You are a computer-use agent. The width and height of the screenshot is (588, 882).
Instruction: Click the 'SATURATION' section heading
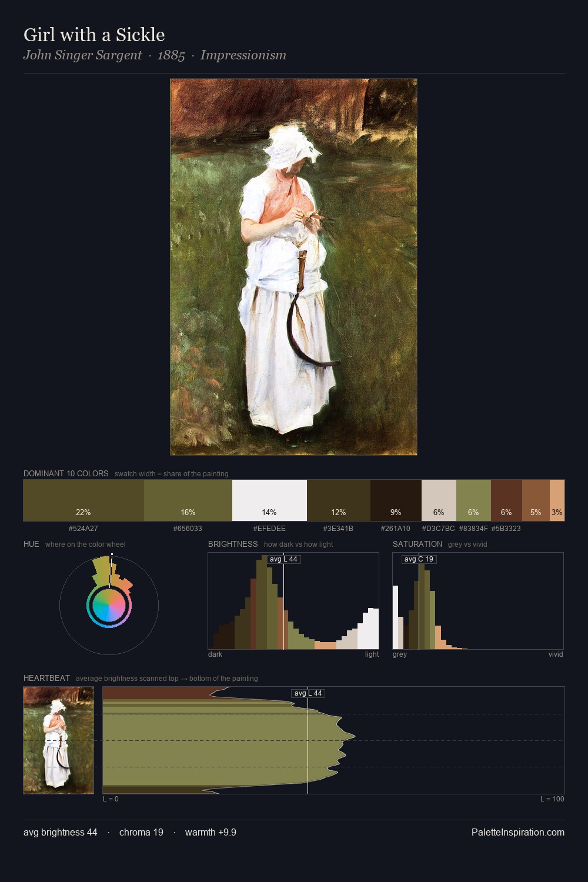417,544
